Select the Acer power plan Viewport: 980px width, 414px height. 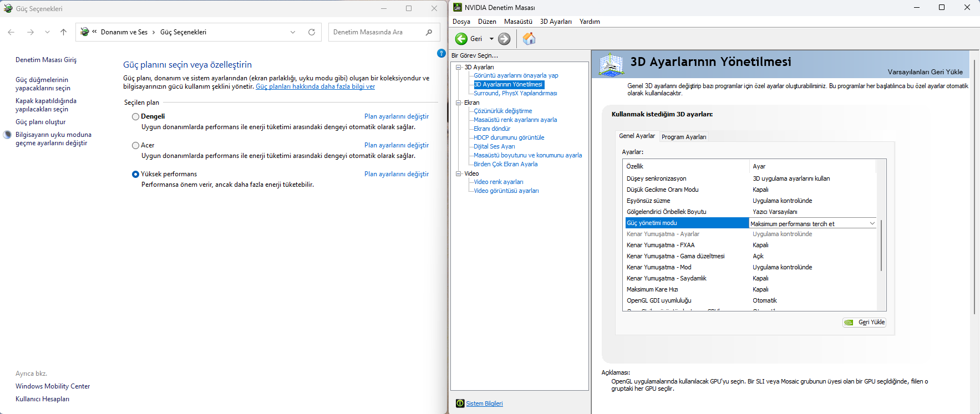pos(135,146)
